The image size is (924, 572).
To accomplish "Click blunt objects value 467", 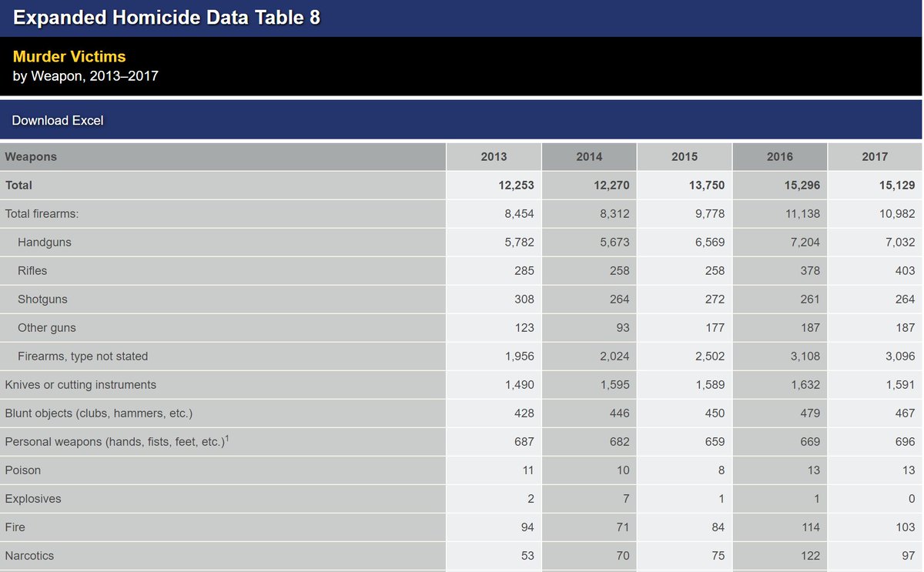I will 906,413.
